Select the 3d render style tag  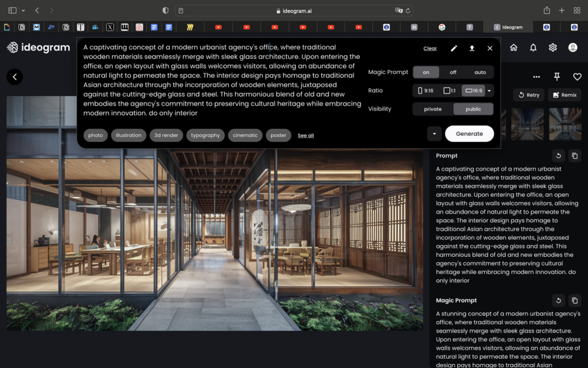point(166,135)
